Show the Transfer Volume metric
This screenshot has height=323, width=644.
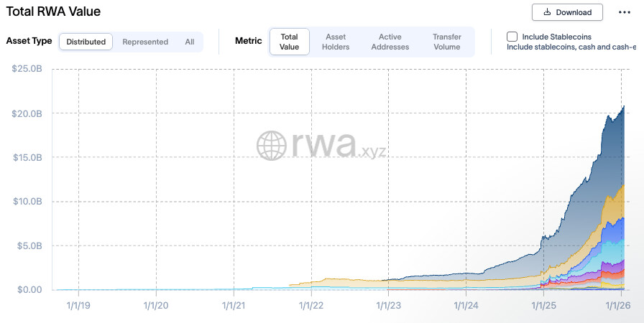pos(446,42)
